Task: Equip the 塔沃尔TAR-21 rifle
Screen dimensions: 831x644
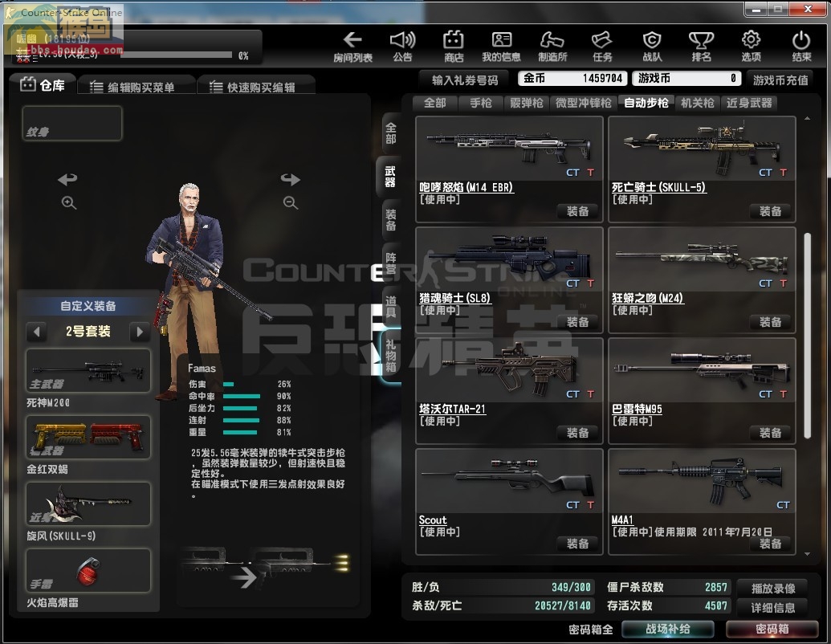Action: 577,433
